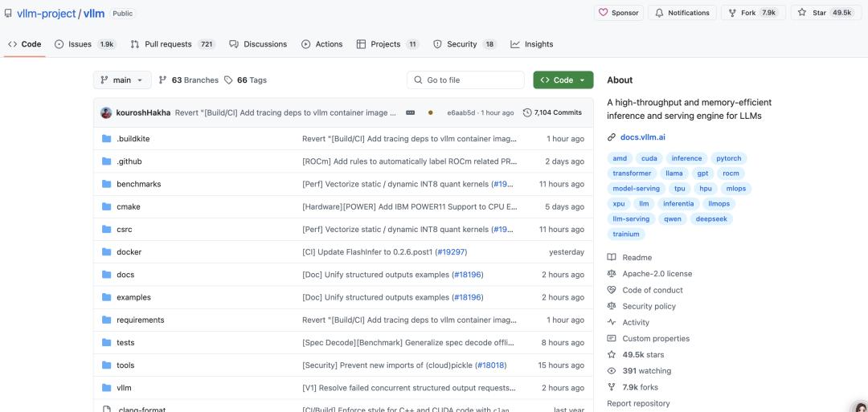Click the folder icon for benchmarks
The image size is (868, 412).
tap(106, 184)
